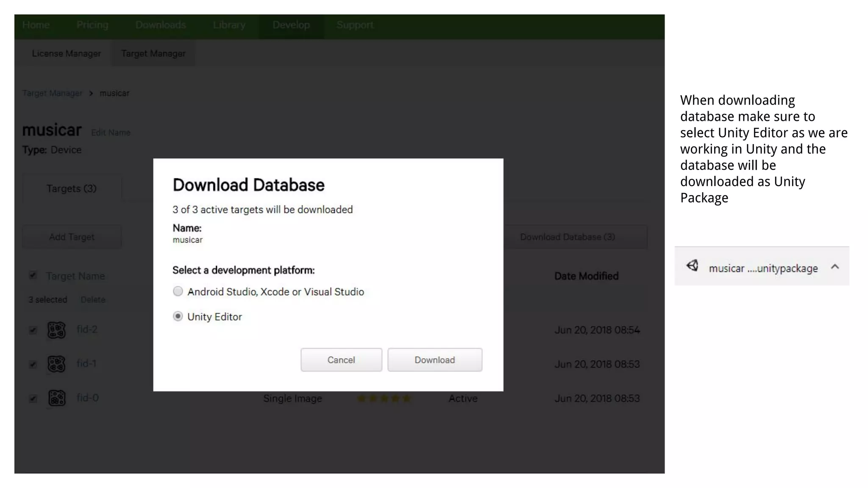Click the Download Database (3) button

pos(575,237)
